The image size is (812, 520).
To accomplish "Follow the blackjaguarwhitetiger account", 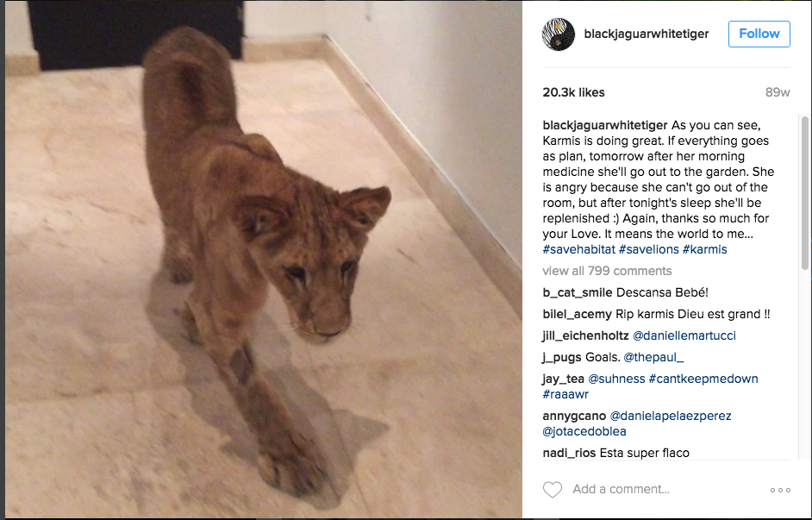I will pos(759,34).
